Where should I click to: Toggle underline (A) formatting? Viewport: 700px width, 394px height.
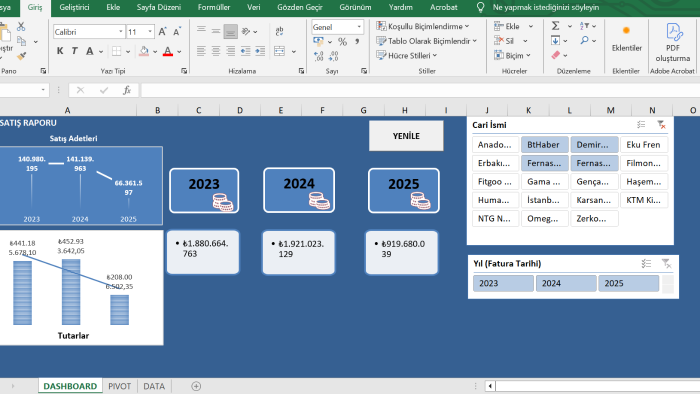click(x=90, y=51)
